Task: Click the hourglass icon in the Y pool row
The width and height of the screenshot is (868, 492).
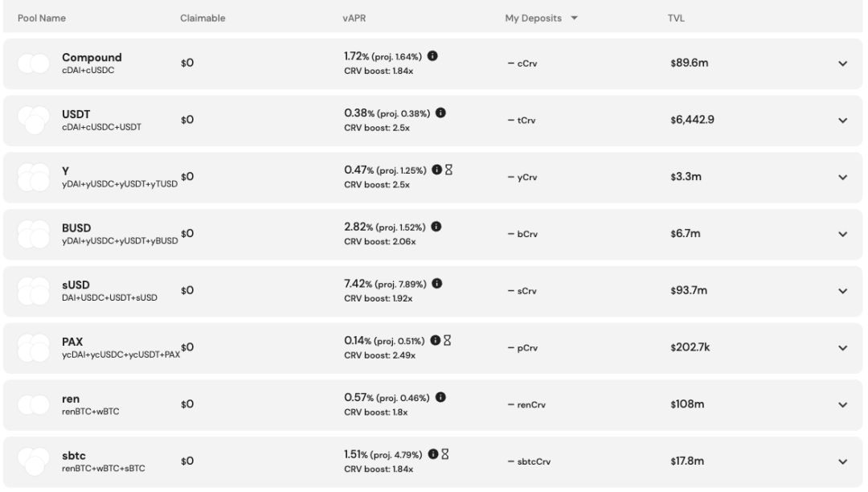Action: [x=449, y=170]
